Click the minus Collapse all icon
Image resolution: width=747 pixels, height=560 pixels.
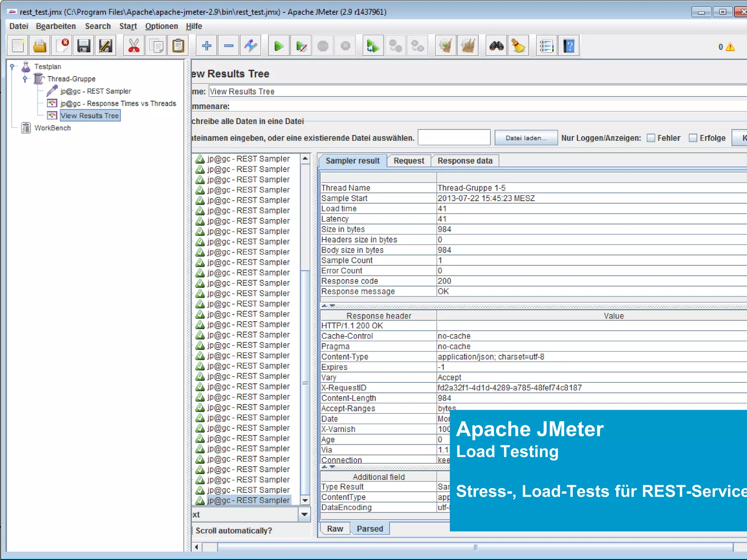(x=229, y=46)
